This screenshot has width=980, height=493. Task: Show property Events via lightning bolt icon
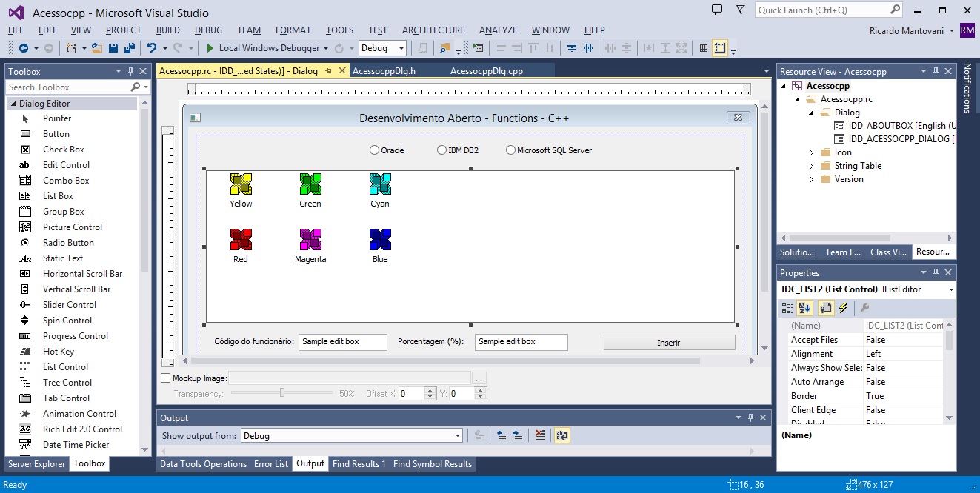(843, 308)
